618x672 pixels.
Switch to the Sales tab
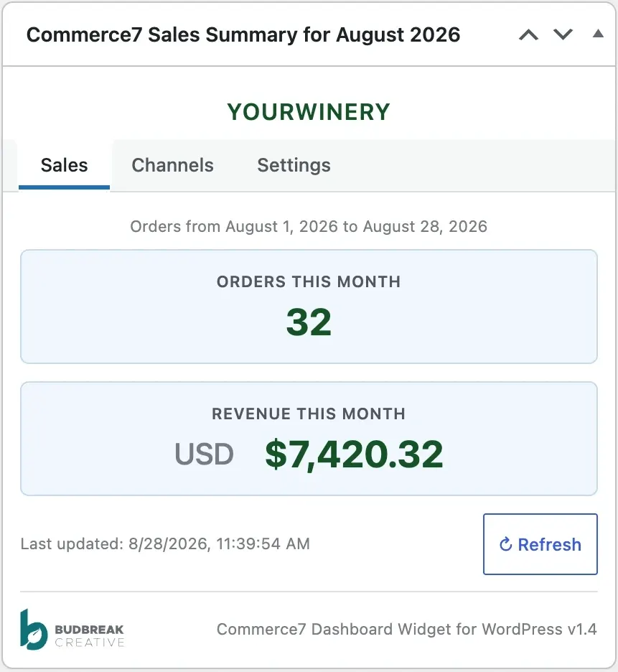[x=65, y=165]
